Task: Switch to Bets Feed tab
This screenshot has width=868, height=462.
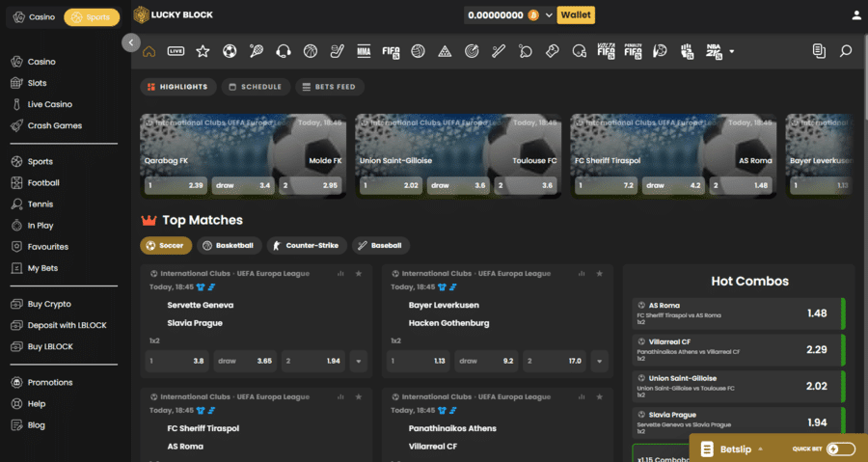Action: (330, 87)
